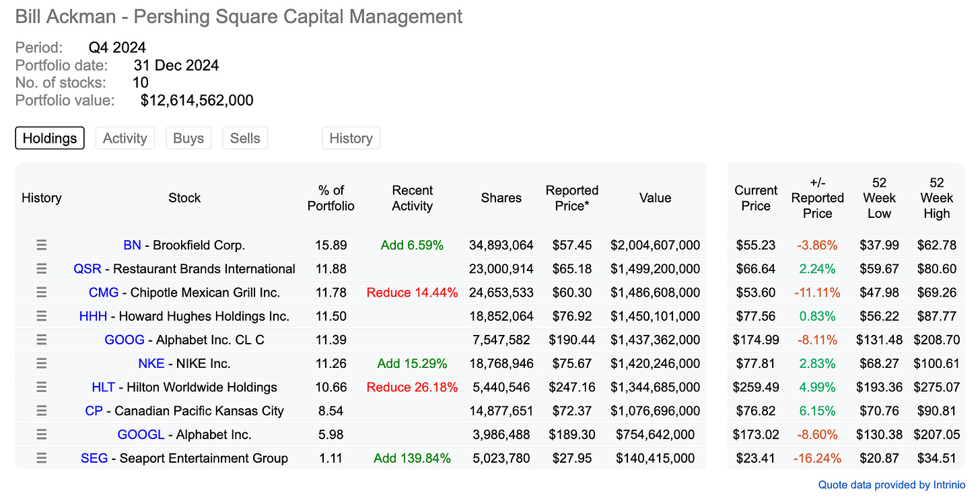This screenshot has width=980, height=497.
Task: Click the '-16.24%' price change cell
Action: click(817, 458)
